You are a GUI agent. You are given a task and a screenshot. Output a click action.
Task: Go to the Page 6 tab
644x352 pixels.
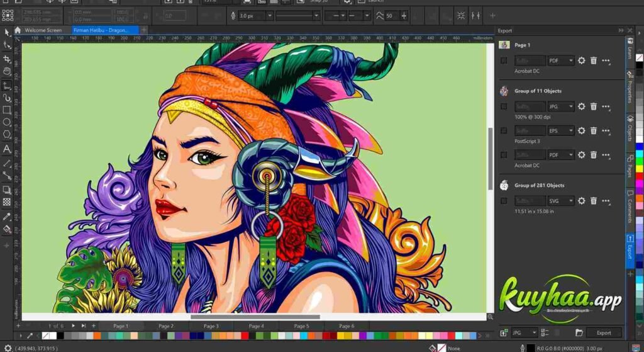pos(347,326)
